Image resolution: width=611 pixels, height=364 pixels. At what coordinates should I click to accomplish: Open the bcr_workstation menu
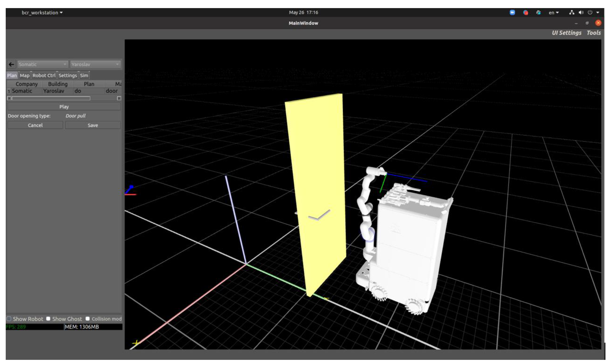42,12
